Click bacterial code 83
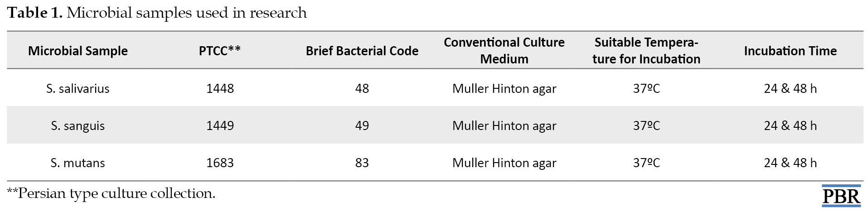This screenshot has height=212, width=868. [362, 163]
